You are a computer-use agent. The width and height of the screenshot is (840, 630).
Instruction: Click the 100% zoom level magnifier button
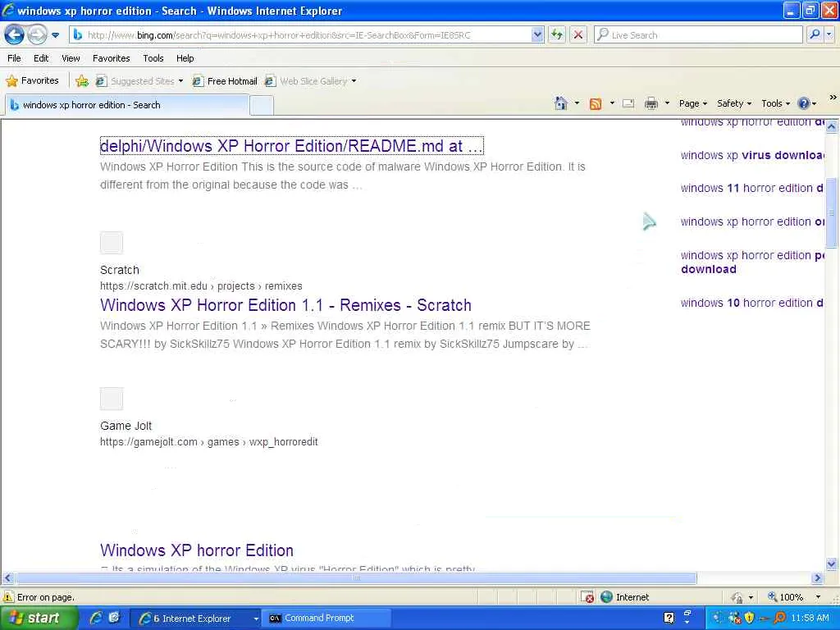[x=785, y=597]
